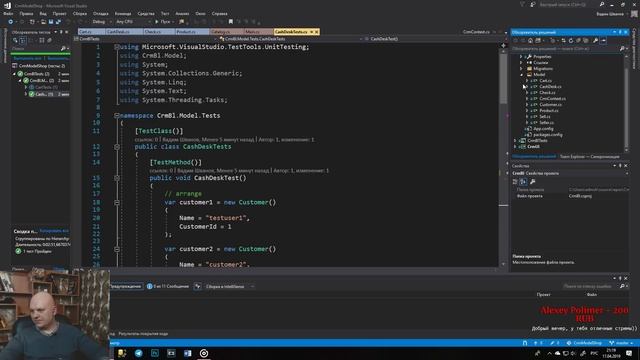The height and width of the screenshot is (360, 640).
Task: Click the Categorized icon in Properties panel
Action: pos(515,182)
